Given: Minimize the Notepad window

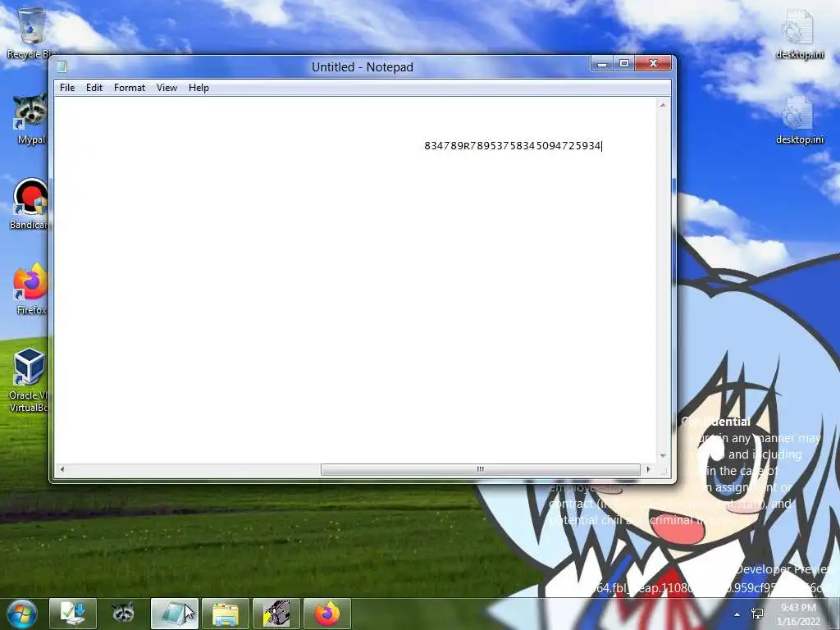Looking at the screenshot, I should pyautogui.click(x=602, y=64).
